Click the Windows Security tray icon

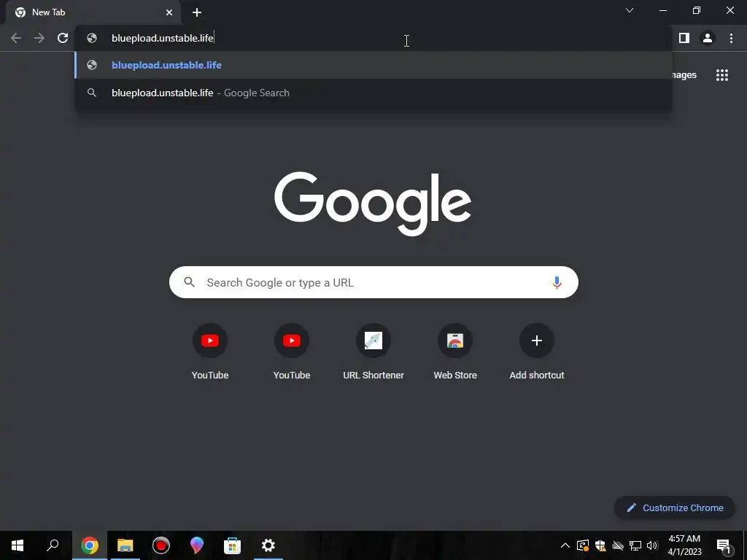click(600, 545)
